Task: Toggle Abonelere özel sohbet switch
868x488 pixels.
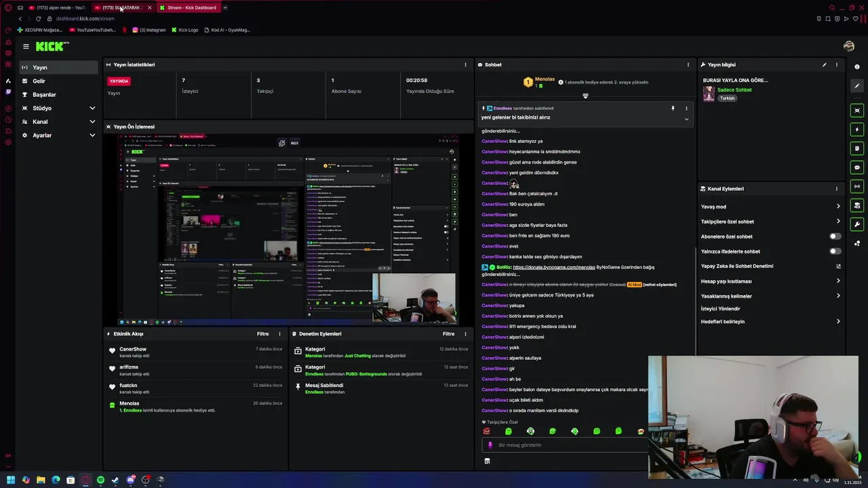Action: (x=835, y=237)
